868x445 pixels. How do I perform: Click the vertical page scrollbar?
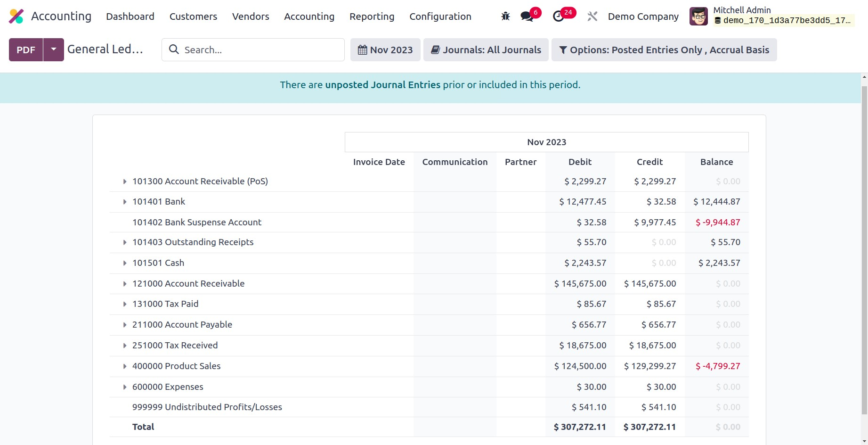tap(864, 250)
